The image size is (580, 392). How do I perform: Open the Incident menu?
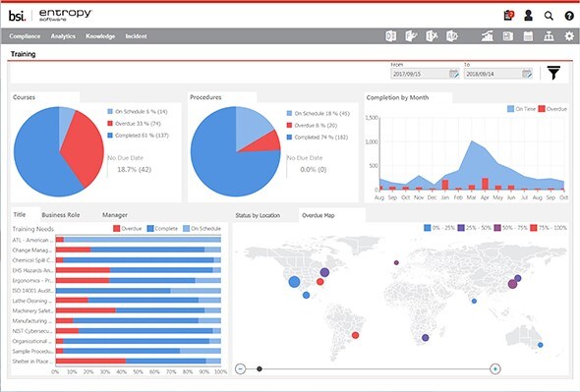point(136,36)
